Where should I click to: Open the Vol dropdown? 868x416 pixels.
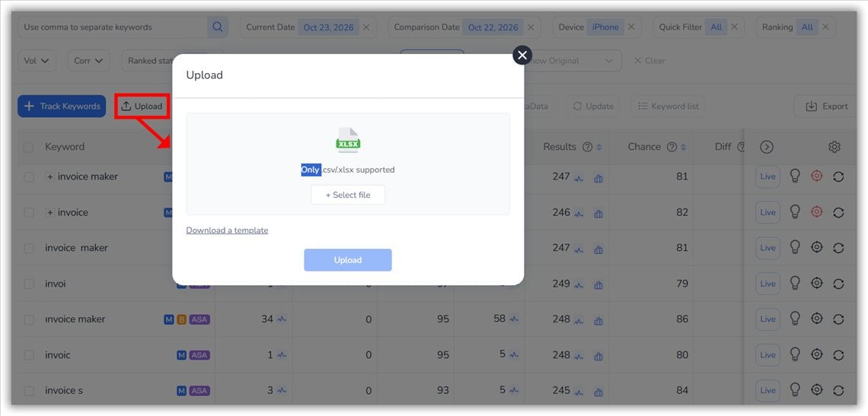tap(37, 61)
